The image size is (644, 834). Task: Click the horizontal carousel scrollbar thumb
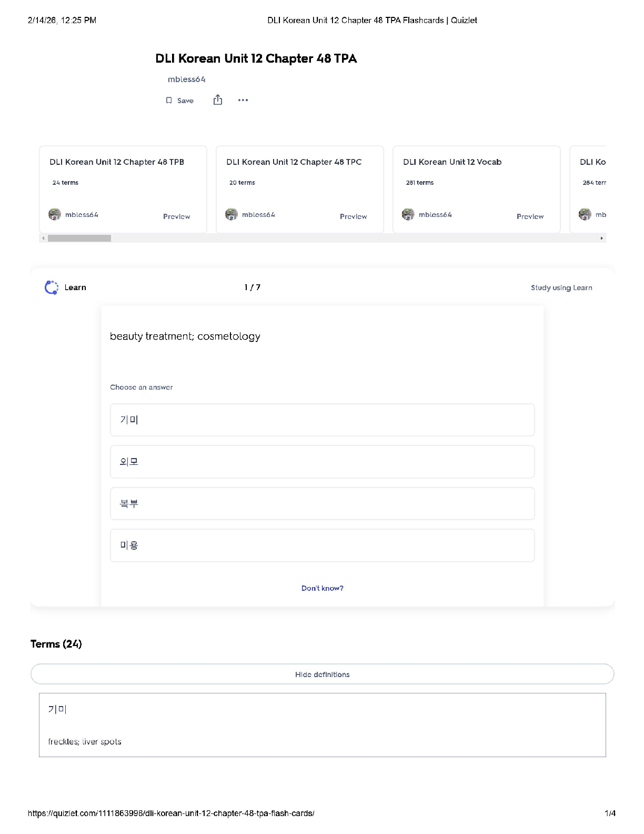[x=79, y=239]
